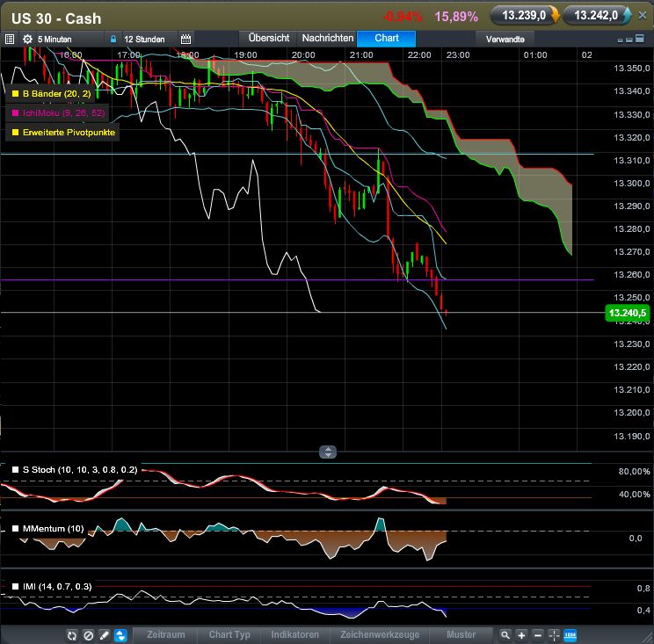Click the list menu icon at top left
Viewport: 654px width, 644px height.
tap(10, 39)
